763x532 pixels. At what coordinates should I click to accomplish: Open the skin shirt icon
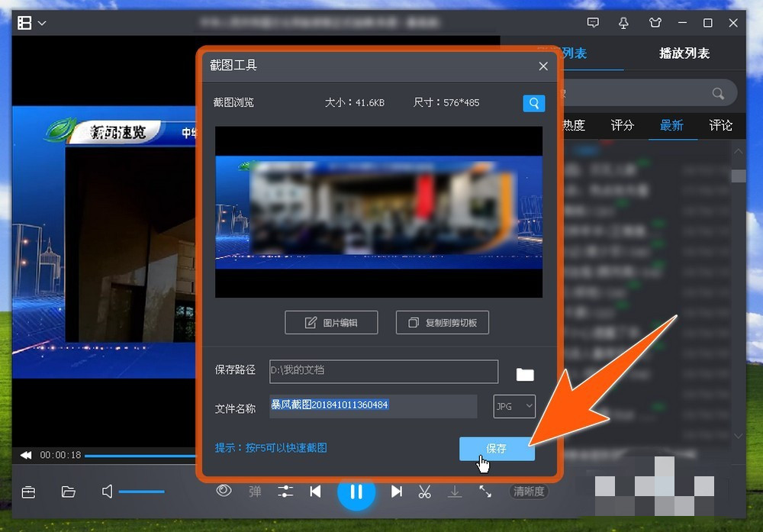point(655,23)
